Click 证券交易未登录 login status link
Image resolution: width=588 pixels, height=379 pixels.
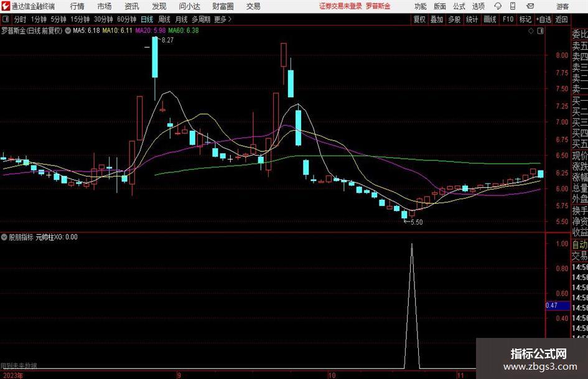[x=340, y=6]
